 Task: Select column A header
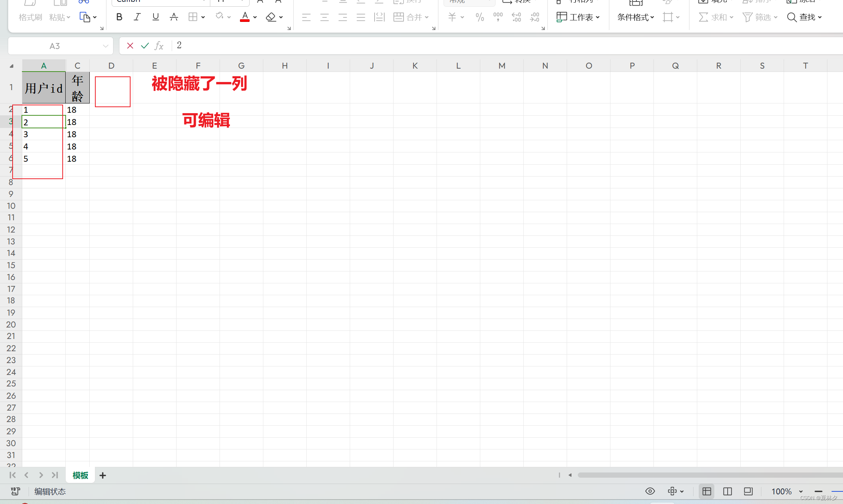tap(44, 66)
